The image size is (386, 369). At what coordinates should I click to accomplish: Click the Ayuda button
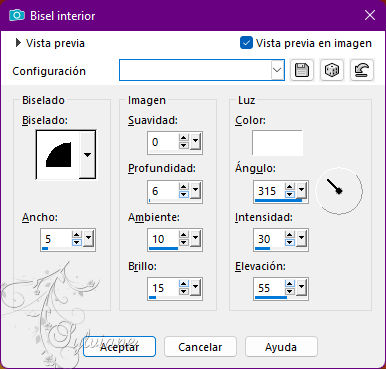click(281, 347)
